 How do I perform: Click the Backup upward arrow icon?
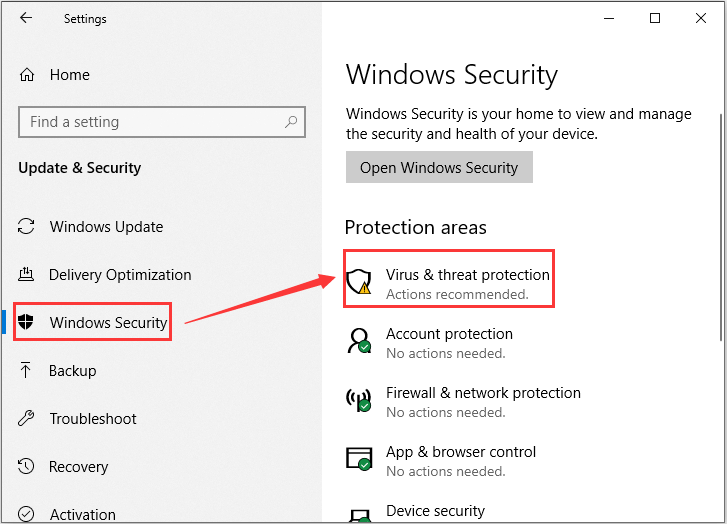26,370
